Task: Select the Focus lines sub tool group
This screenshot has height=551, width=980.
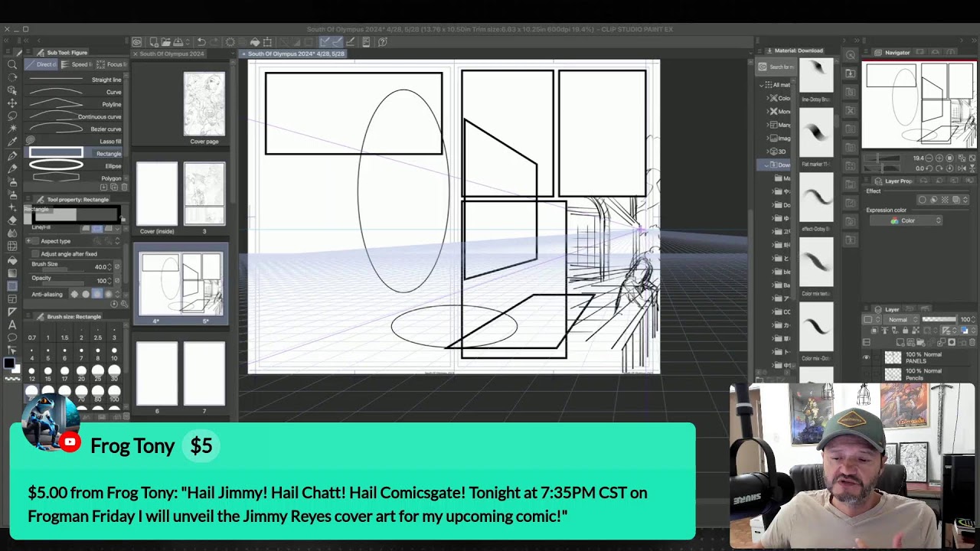Action: (x=111, y=64)
